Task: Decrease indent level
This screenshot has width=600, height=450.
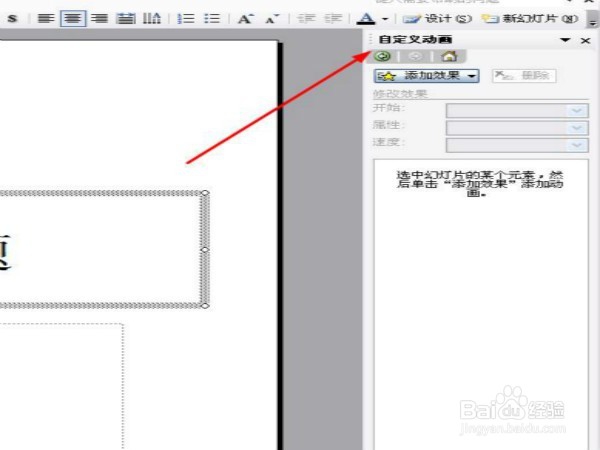Action: coord(307,18)
